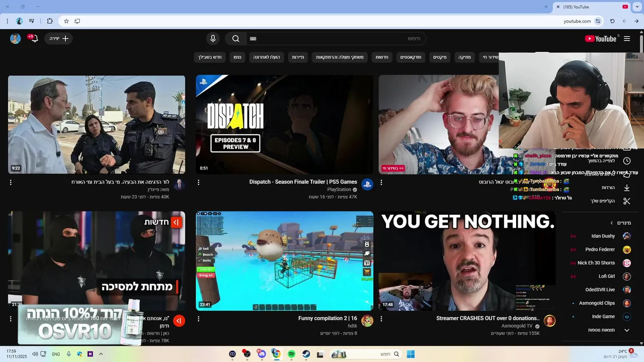Open Downloads (הורדות) arrow icon

coord(627,188)
